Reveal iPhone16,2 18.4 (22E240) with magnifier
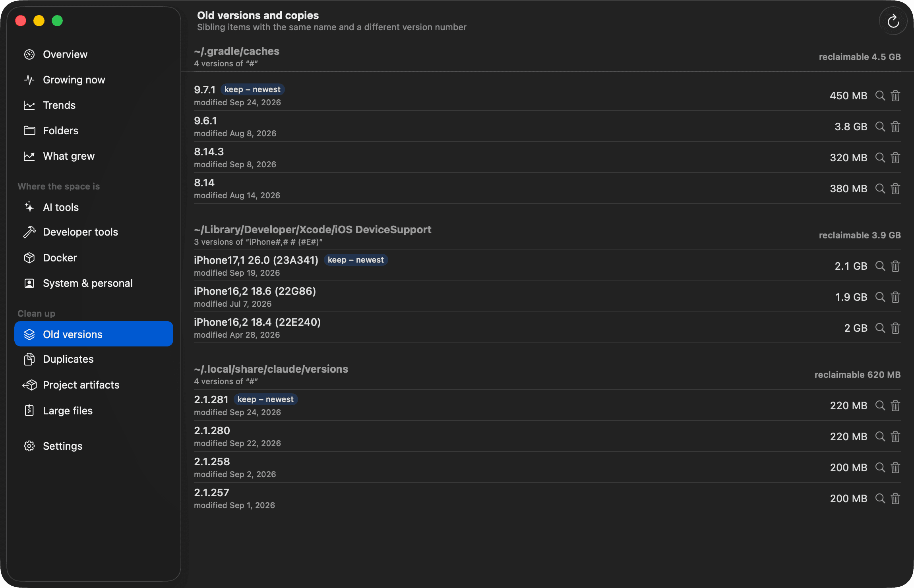The image size is (914, 588). tap(880, 328)
